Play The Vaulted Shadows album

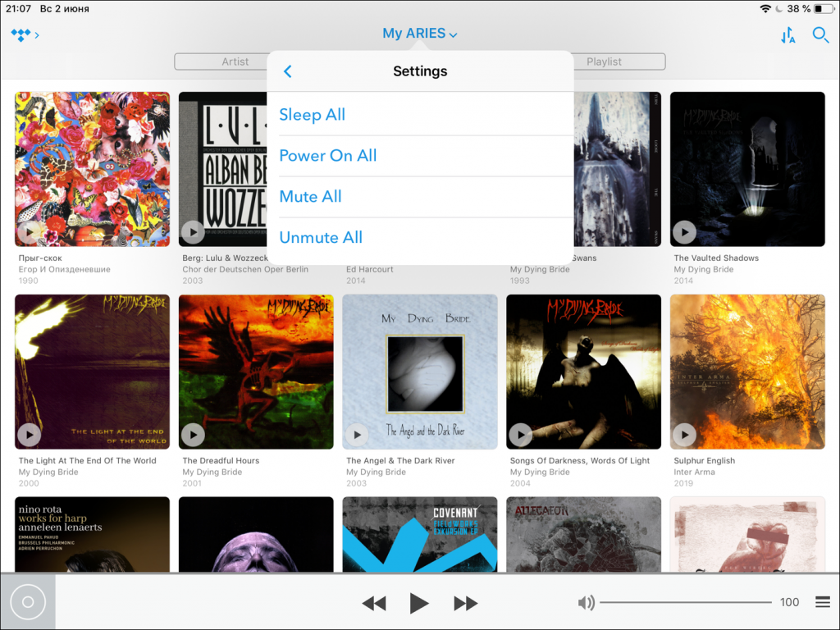(x=685, y=232)
